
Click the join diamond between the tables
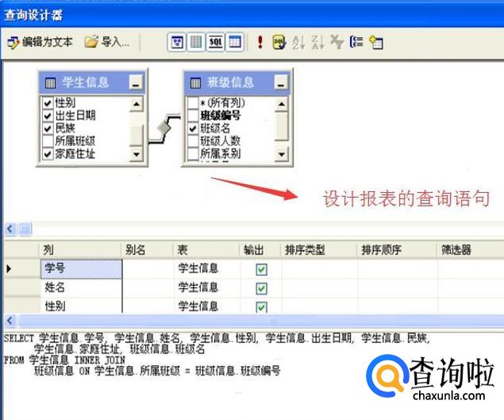coord(166,125)
